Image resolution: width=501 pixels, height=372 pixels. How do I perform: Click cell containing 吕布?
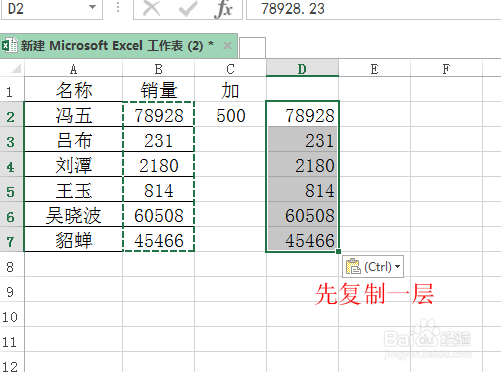tap(74, 139)
